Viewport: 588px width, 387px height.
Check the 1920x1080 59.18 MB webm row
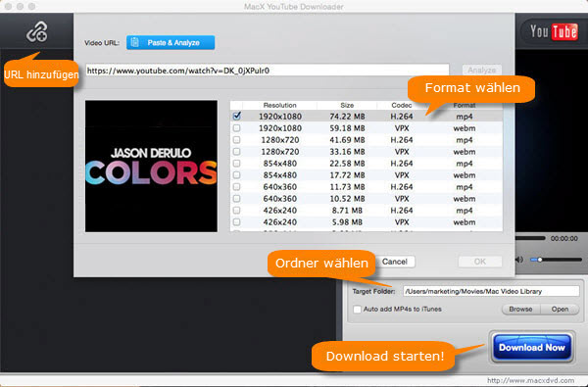click(236, 128)
